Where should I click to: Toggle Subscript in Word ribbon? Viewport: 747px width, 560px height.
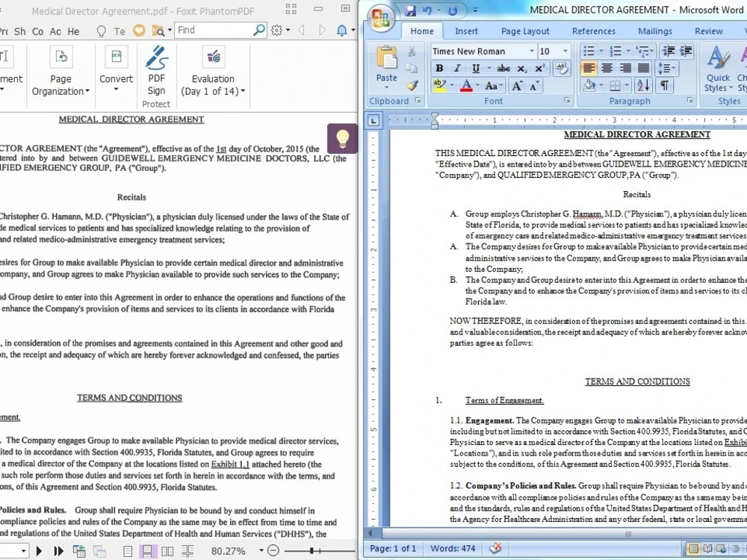pos(521,69)
